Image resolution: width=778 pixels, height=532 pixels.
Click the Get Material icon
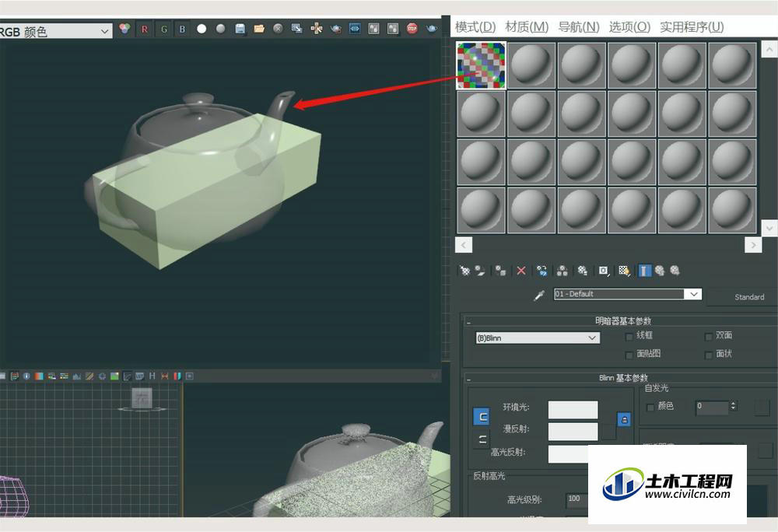pos(464,270)
